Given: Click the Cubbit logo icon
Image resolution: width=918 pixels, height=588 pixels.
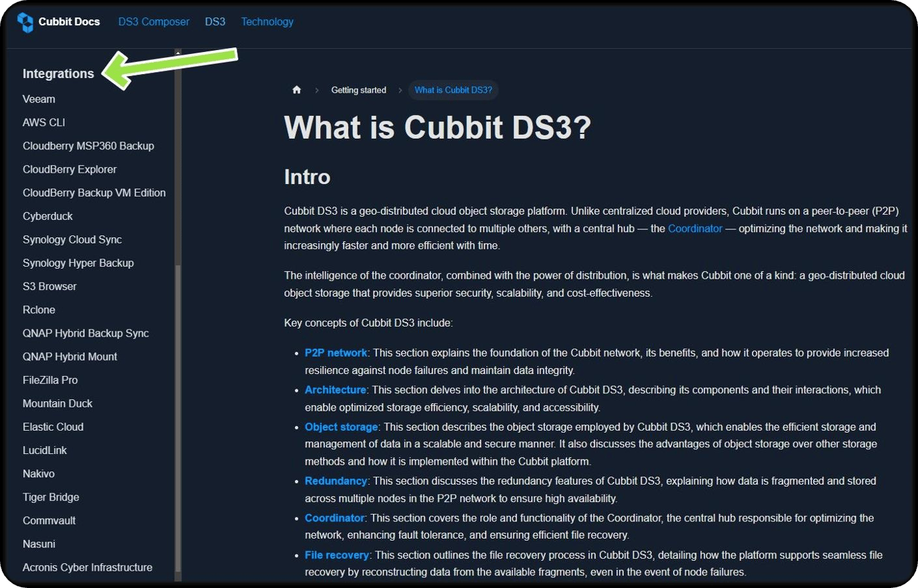Looking at the screenshot, I should pos(26,21).
